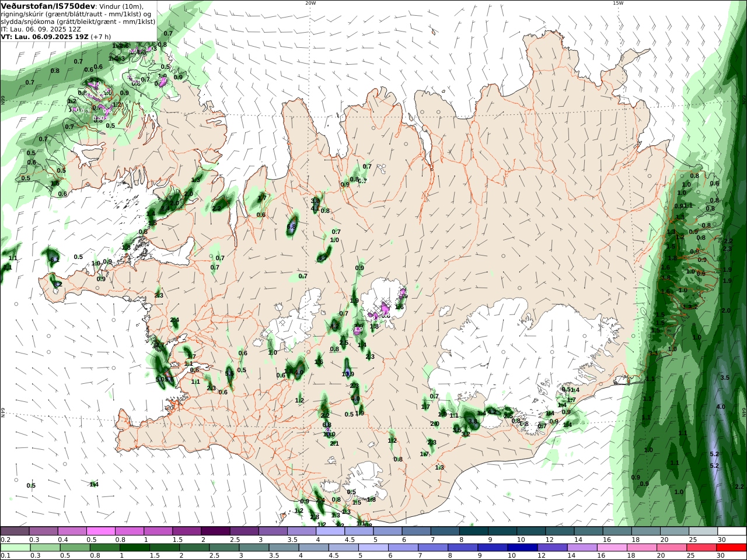Choose deep navy lower swatch labeled 10

[522, 548]
